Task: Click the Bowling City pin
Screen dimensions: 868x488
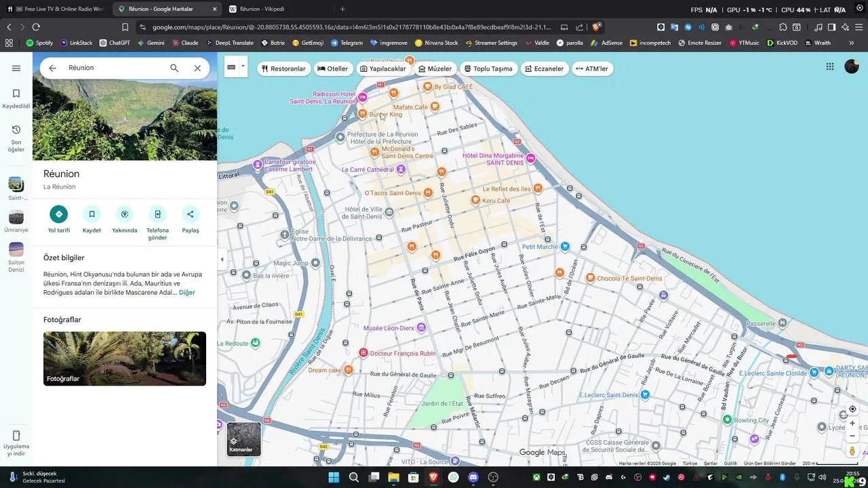Action: [727, 420]
